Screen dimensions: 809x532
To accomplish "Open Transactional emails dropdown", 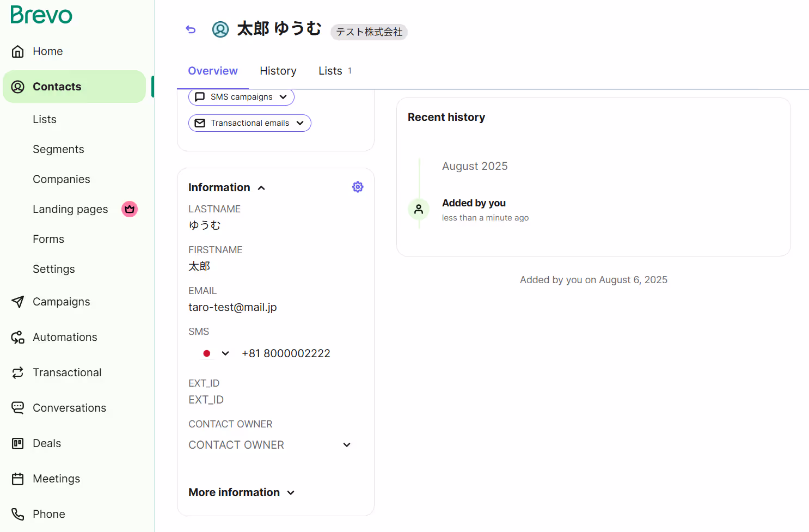I will coord(249,123).
